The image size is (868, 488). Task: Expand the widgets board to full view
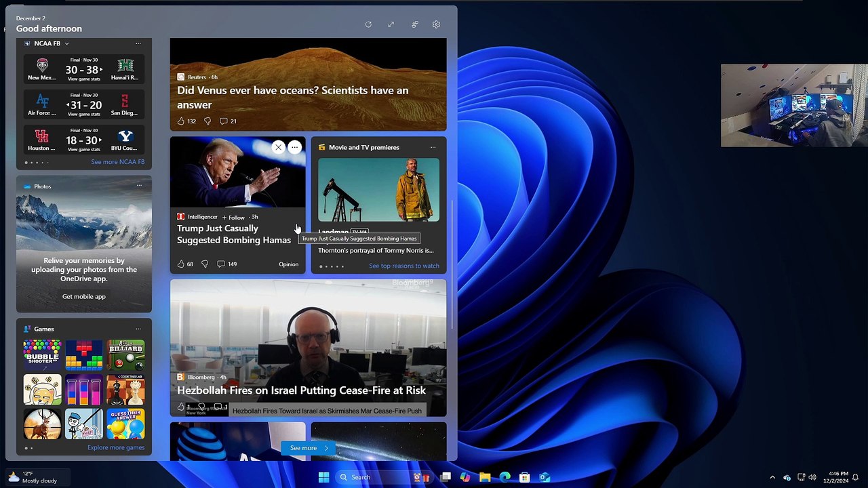pyautogui.click(x=391, y=24)
